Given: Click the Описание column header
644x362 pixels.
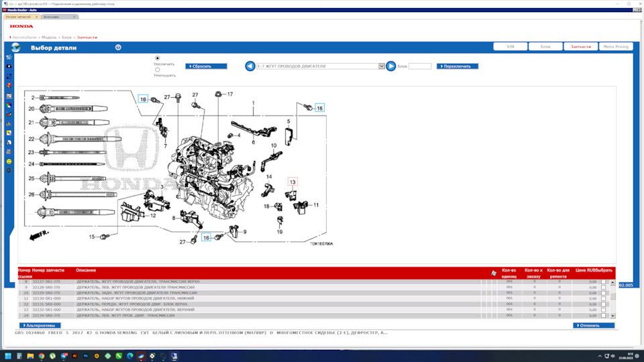Looking at the screenshot, I should click(86, 270).
